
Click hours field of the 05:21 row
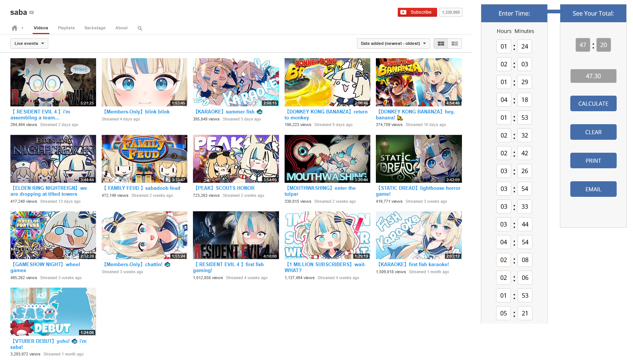[504, 313]
